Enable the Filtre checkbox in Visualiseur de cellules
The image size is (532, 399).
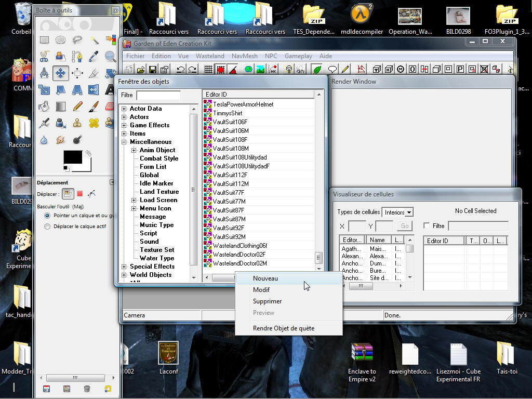coord(427,225)
